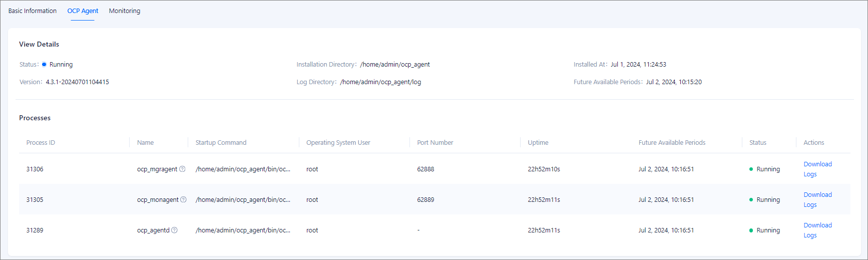Click green status dot for ocp_mgragent row
Viewport: 868px width, 260px height.
click(751, 169)
